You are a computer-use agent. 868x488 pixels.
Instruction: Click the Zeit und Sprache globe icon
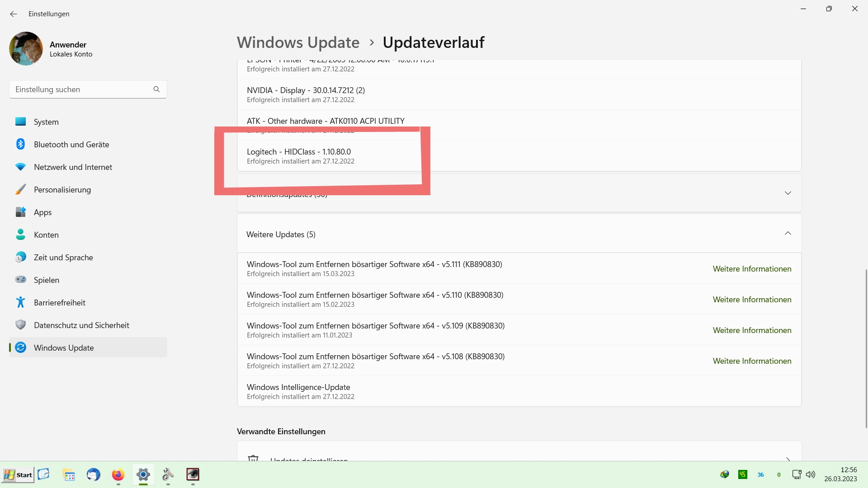(x=20, y=257)
